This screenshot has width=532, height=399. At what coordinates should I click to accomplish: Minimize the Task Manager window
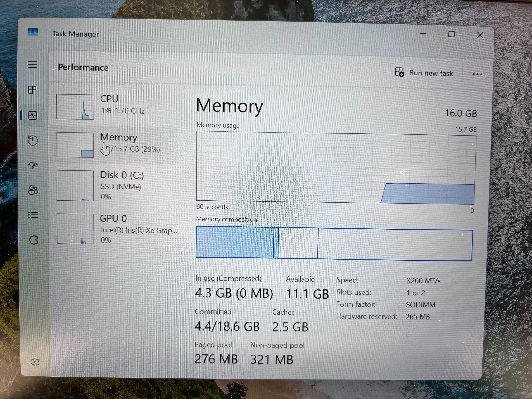[x=423, y=34]
